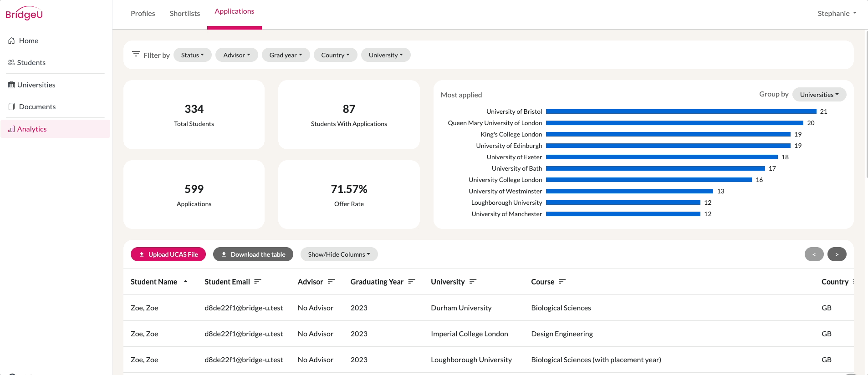Click the page vertical scrollbar
Screen dimensions: 868x375
(866, 105)
